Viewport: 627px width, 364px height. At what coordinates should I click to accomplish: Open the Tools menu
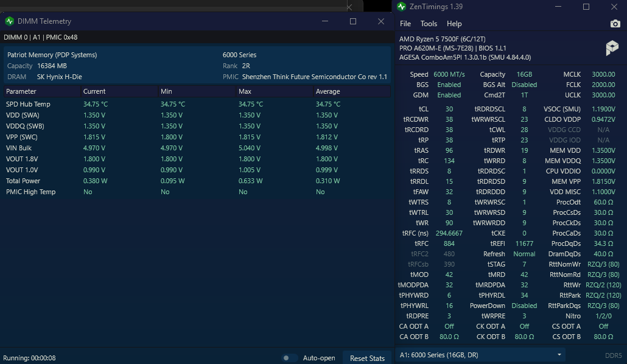[429, 24]
